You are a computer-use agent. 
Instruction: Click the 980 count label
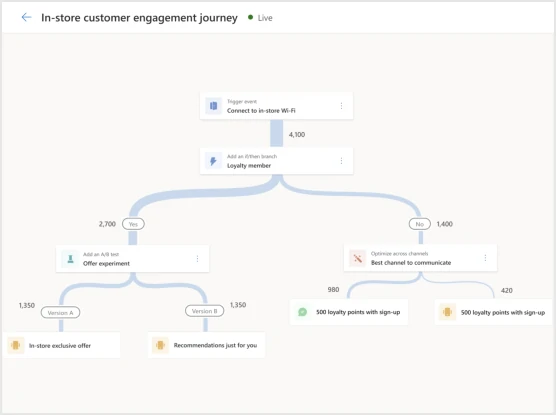[333, 290]
